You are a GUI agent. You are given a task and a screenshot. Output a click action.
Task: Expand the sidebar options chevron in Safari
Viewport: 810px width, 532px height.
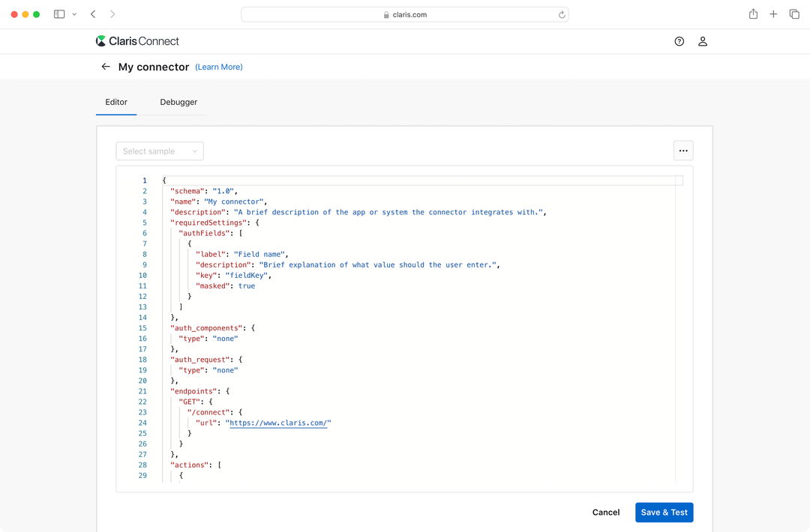coord(74,14)
